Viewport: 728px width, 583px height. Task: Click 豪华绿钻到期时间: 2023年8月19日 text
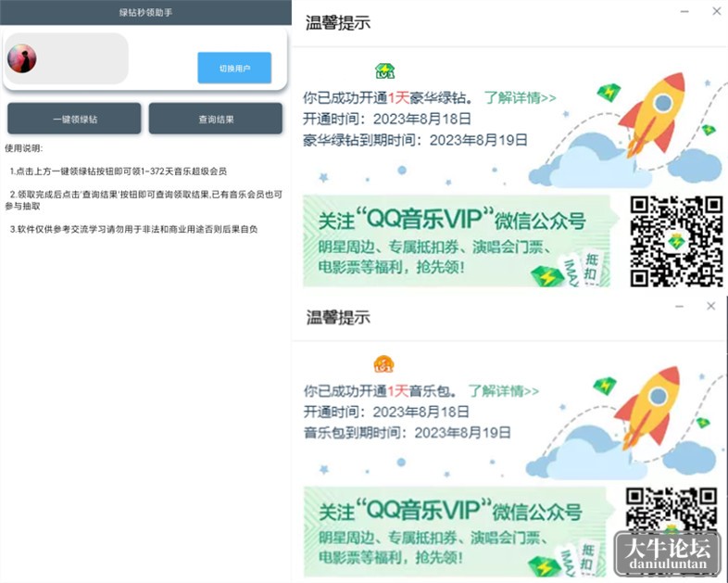point(415,140)
